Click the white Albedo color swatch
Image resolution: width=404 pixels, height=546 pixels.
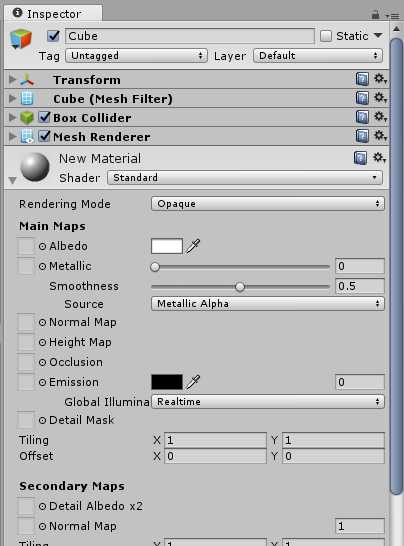[x=167, y=246]
